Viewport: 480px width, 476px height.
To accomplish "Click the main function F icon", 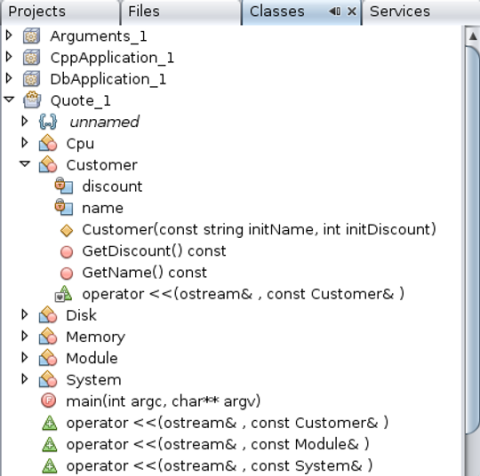I will (x=49, y=401).
